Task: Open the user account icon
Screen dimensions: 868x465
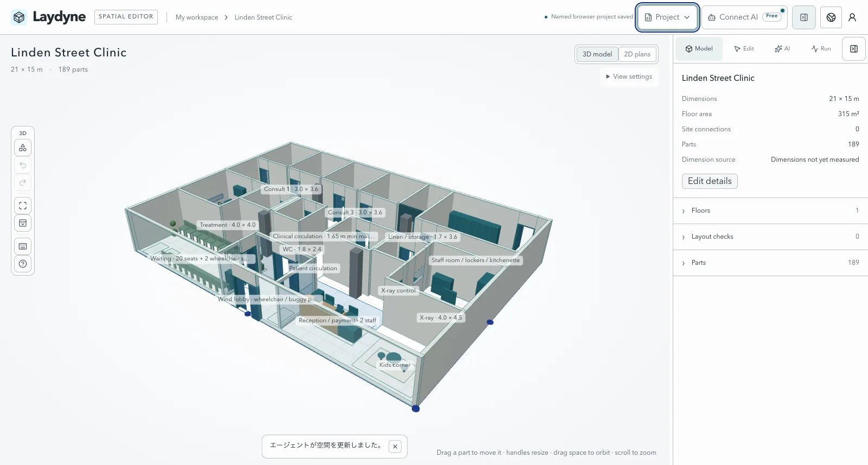Action: click(x=852, y=17)
